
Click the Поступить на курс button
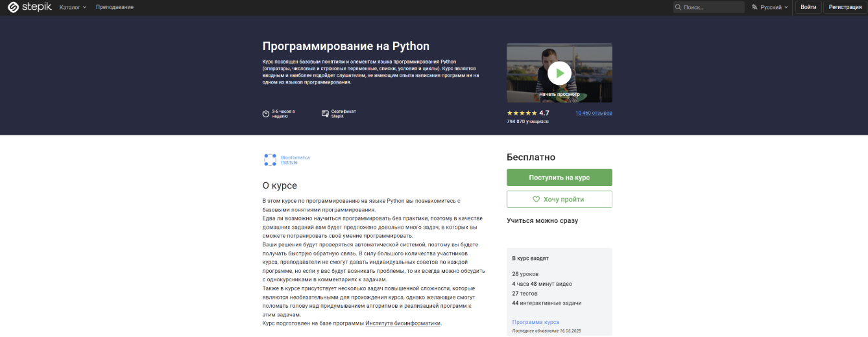click(559, 178)
